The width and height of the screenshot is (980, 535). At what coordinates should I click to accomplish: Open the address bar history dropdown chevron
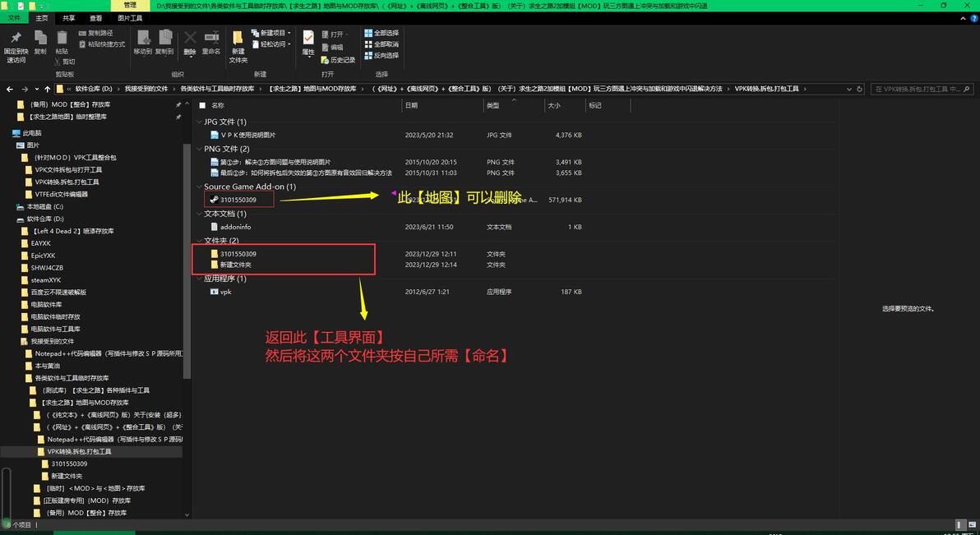[848, 90]
